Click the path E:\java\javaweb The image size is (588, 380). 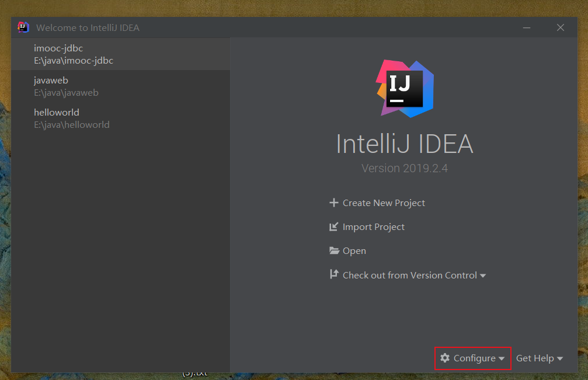tap(66, 93)
